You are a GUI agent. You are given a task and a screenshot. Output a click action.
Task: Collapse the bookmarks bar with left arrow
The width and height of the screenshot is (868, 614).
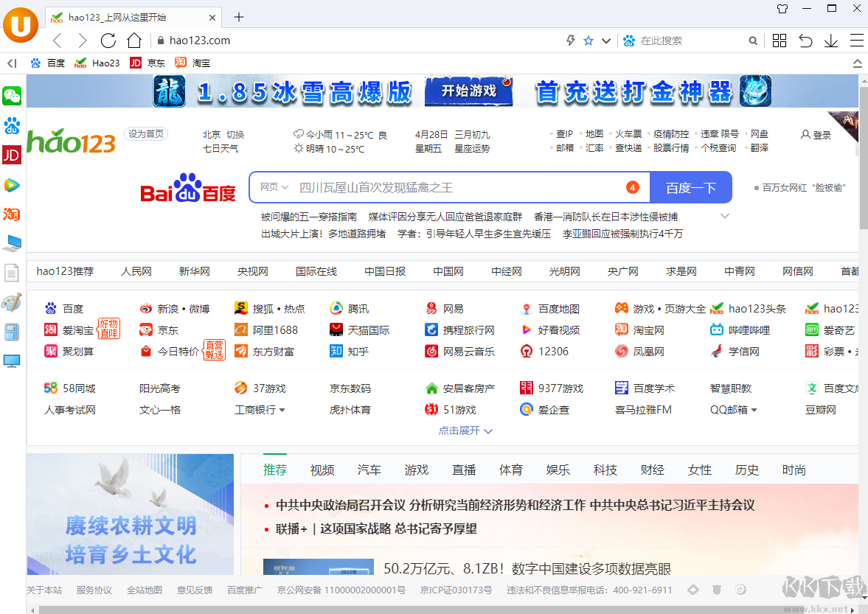(x=10, y=63)
